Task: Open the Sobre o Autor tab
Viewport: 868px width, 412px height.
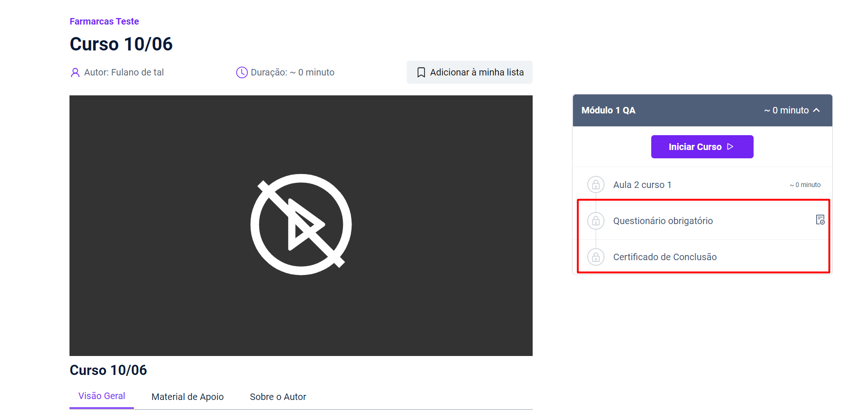Action: (278, 397)
